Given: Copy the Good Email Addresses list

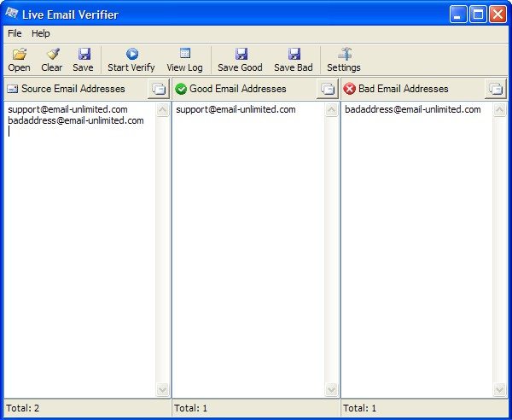Looking at the screenshot, I should coord(327,89).
